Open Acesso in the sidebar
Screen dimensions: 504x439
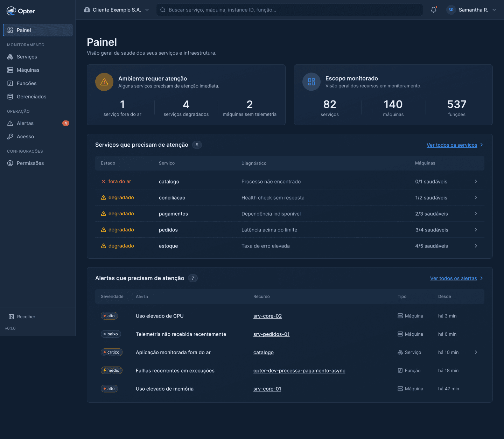[38, 137]
